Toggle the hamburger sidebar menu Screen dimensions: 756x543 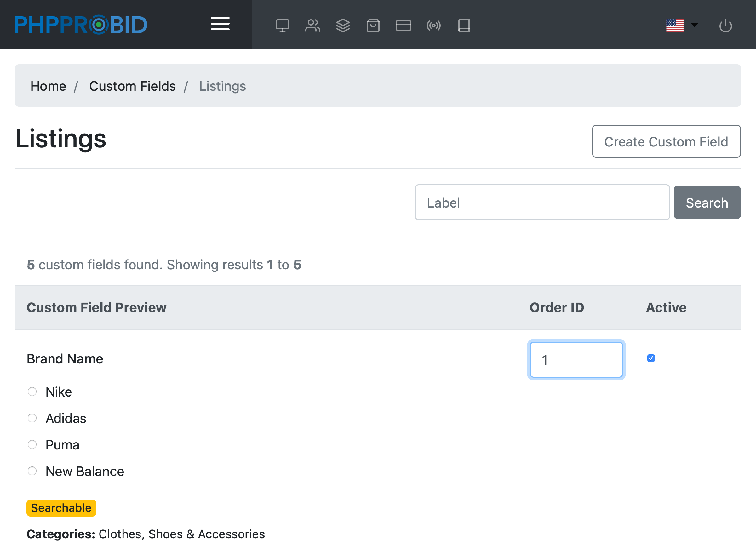(220, 24)
